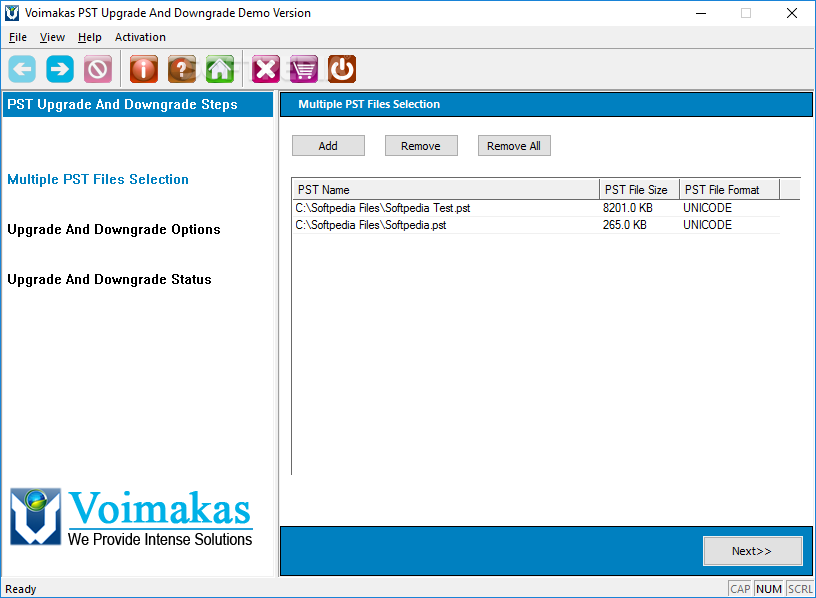Select the Softpedia Test.pst file row
Image resolution: width=816 pixels, height=598 pixels.
[536, 208]
